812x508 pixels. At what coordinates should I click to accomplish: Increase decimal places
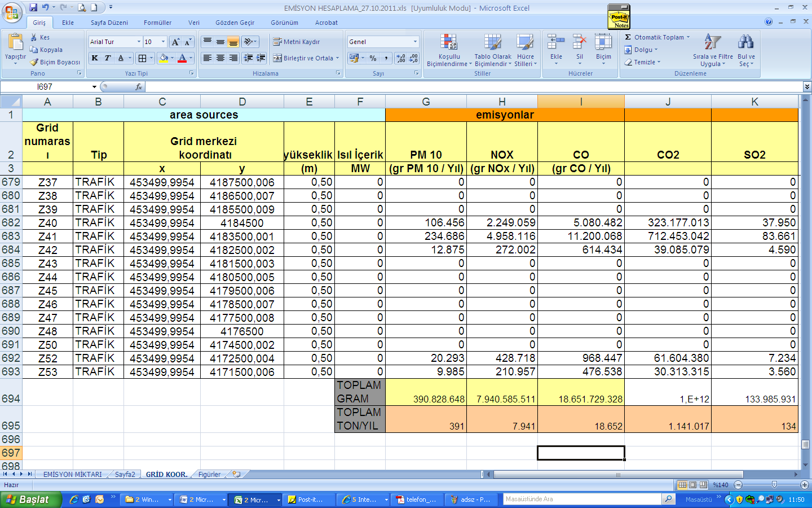(401, 58)
